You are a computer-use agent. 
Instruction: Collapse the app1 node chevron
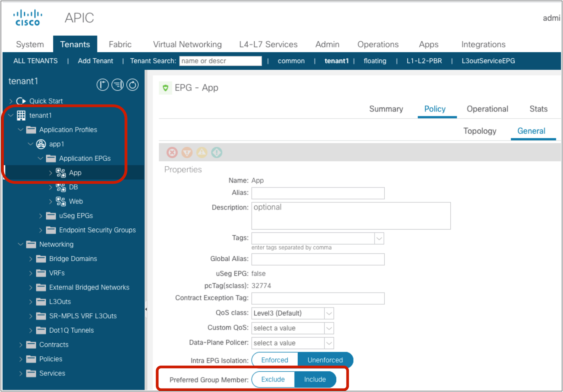pyautogui.click(x=30, y=144)
